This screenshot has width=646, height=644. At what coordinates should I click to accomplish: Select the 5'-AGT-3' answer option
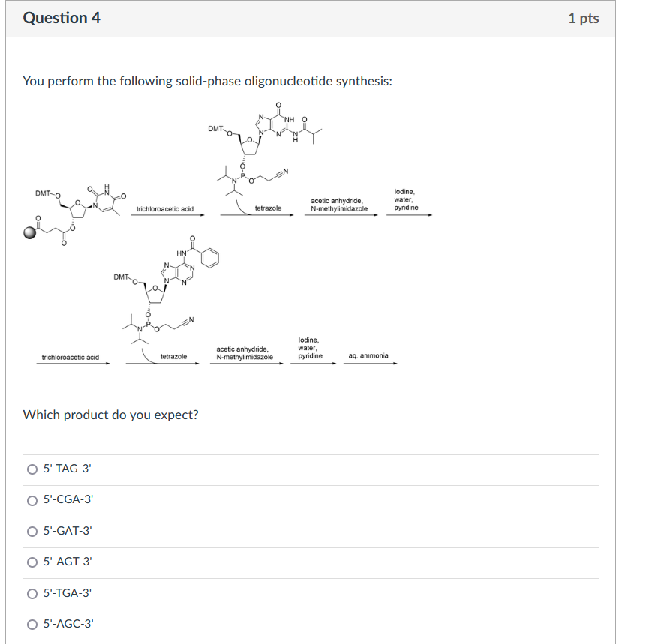pyautogui.click(x=32, y=562)
